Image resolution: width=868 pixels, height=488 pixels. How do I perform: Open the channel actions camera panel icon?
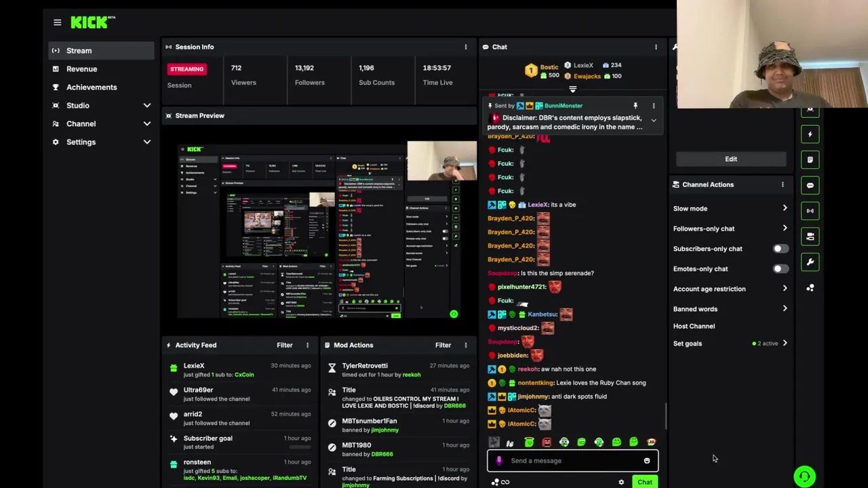pyautogui.click(x=810, y=237)
